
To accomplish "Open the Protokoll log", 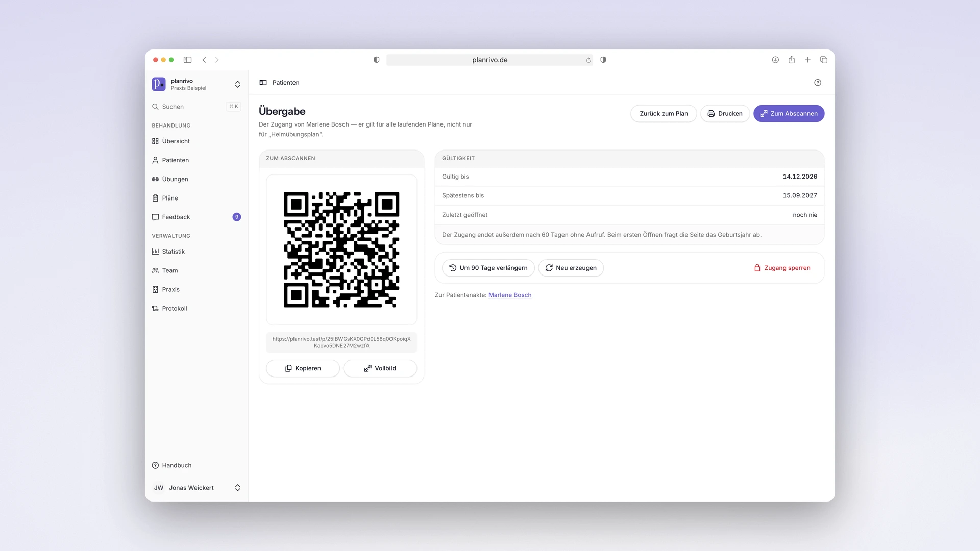I will (x=197, y=308).
